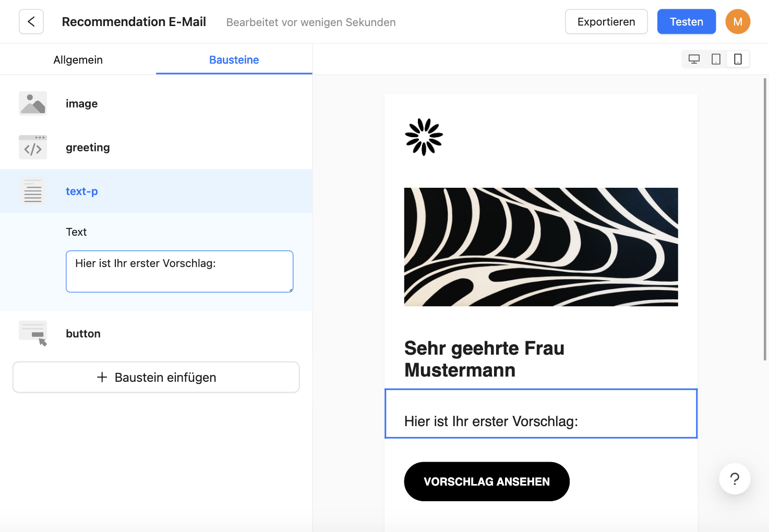Click the text-p block icon
This screenshot has height=532, width=769.
pos(33,191)
